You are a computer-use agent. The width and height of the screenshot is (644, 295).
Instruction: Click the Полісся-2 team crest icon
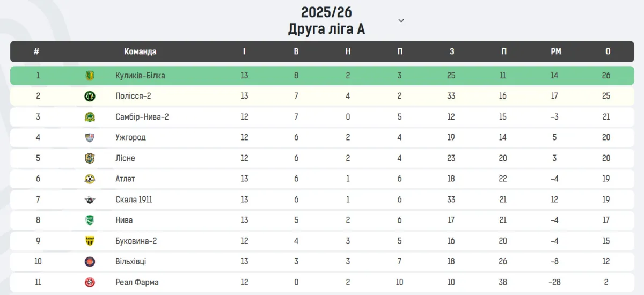(x=90, y=97)
